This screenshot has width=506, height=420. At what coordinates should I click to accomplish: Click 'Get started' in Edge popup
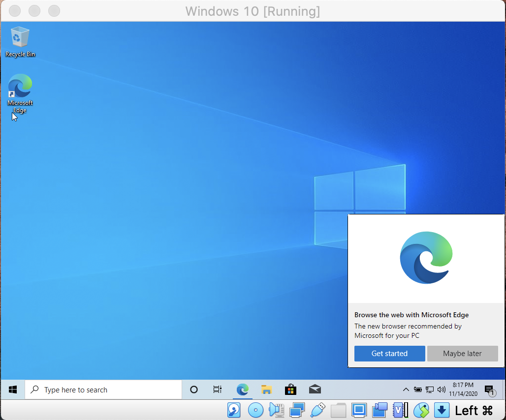point(389,354)
